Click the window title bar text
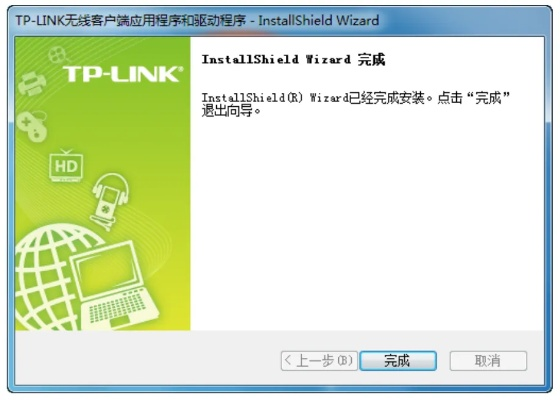560x400 pixels. click(197, 20)
